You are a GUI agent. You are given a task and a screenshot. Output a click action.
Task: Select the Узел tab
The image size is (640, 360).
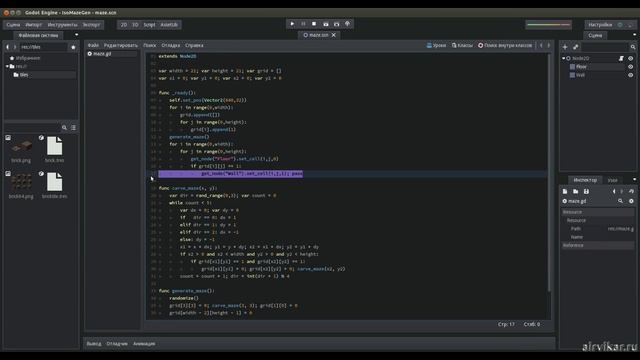(x=613, y=180)
